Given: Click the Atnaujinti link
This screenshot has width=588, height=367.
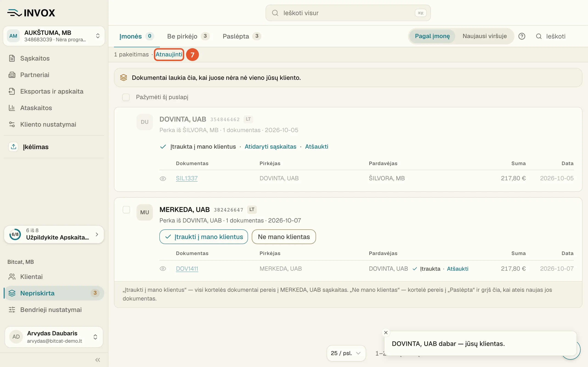Looking at the screenshot, I should coord(169,54).
